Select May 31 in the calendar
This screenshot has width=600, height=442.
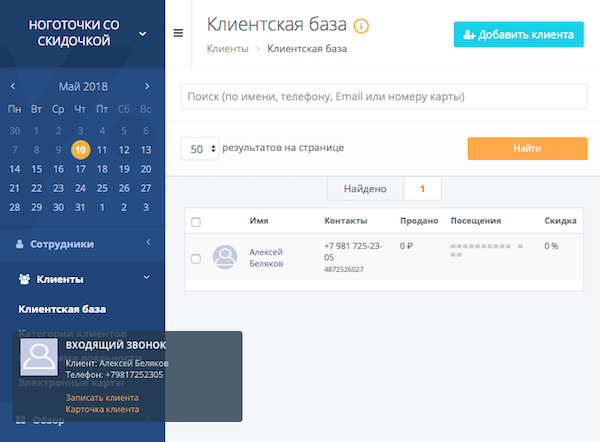click(x=80, y=207)
